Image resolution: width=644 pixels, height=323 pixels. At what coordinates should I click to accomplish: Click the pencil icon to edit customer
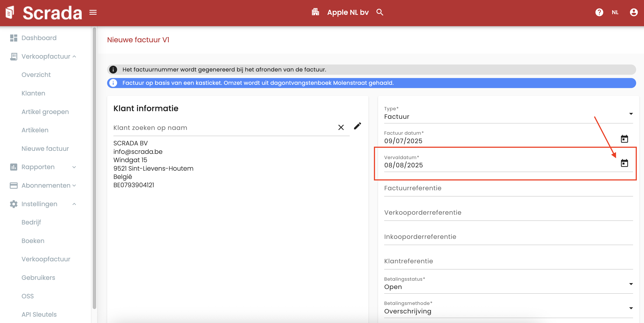click(358, 126)
